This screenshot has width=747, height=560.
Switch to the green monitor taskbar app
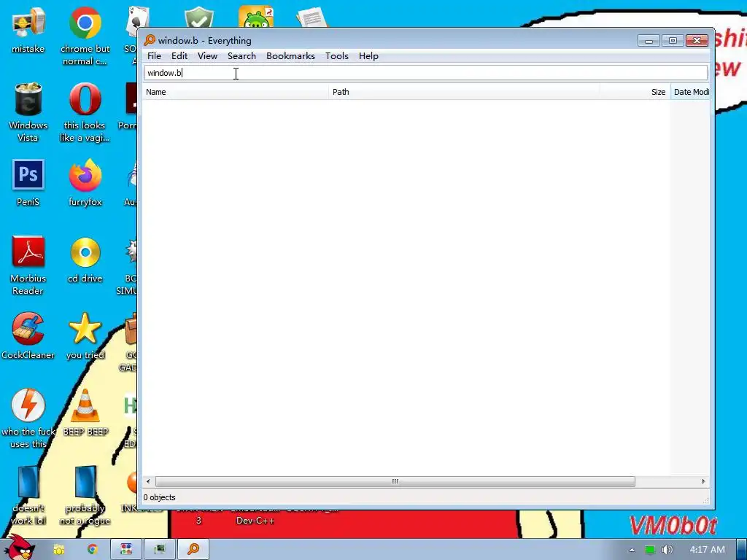(160, 550)
